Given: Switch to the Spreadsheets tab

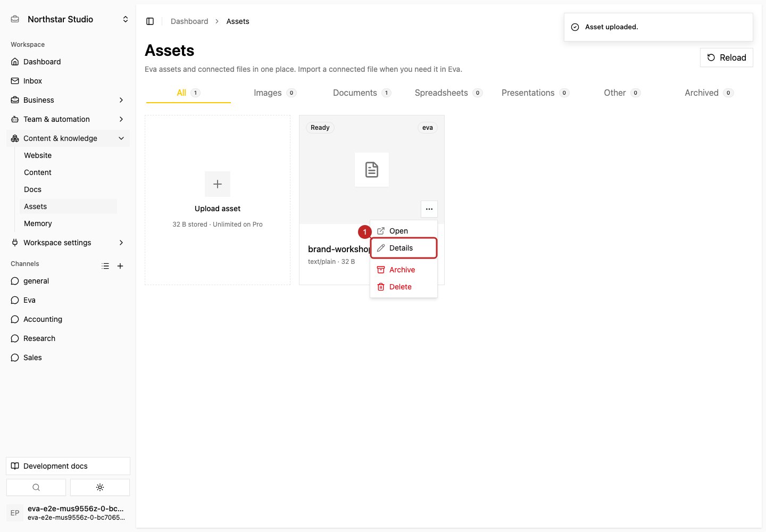Looking at the screenshot, I should 448,93.
